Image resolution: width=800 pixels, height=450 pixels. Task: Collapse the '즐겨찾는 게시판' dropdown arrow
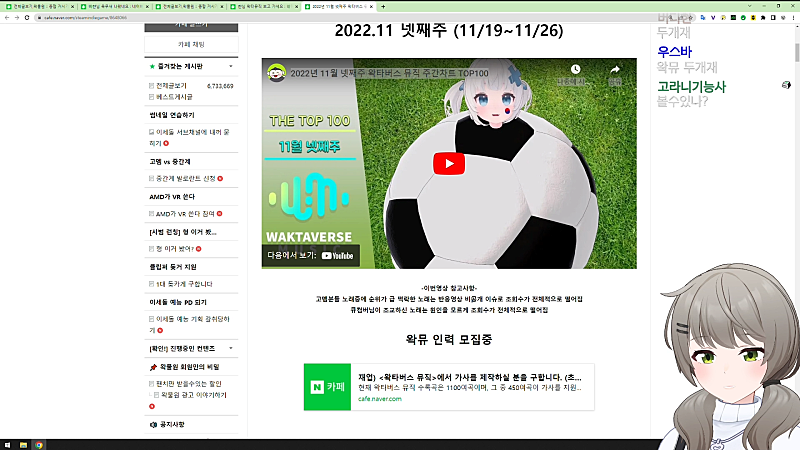coord(231,66)
